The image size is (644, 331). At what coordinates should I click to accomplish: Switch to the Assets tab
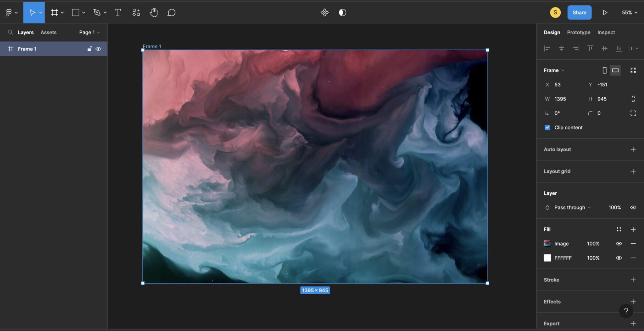[x=48, y=32]
